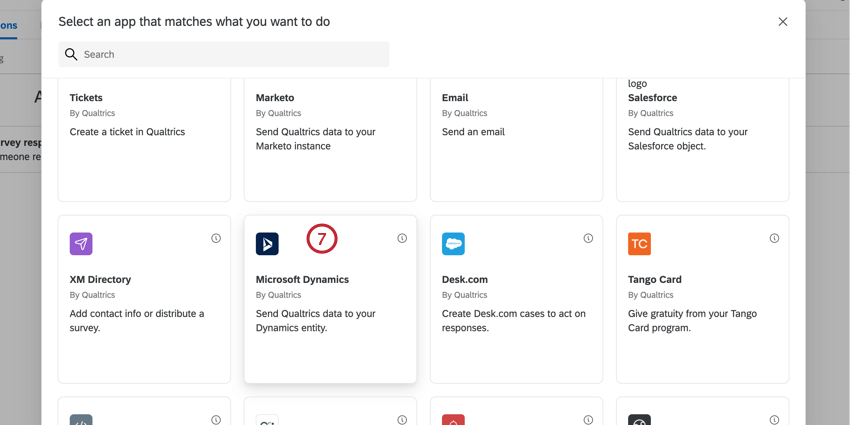The image size is (850, 425).
Task: Show info for XM Directory
Action: [x=216, y=239]
